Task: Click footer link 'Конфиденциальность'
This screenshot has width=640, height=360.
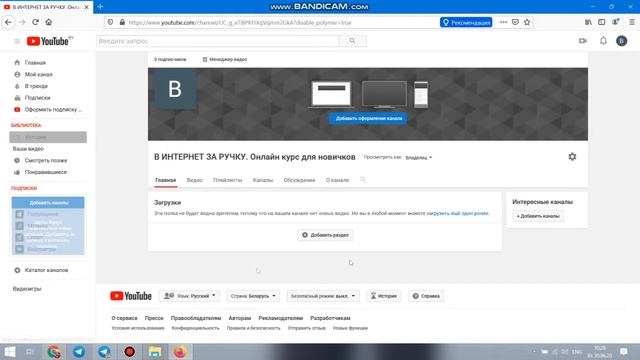Action: click(x=196, y=328)
